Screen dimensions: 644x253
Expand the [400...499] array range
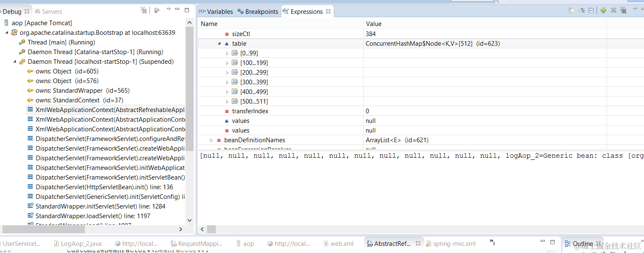227,92
